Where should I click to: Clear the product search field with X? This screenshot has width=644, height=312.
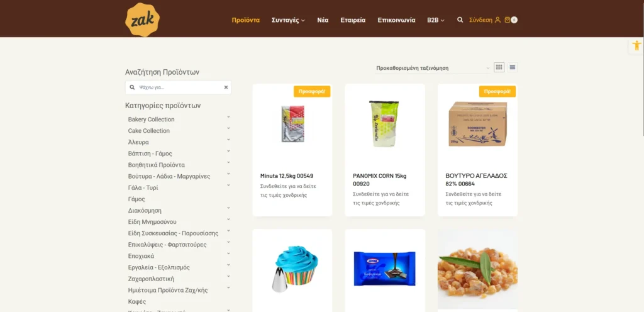click(226, 87)
